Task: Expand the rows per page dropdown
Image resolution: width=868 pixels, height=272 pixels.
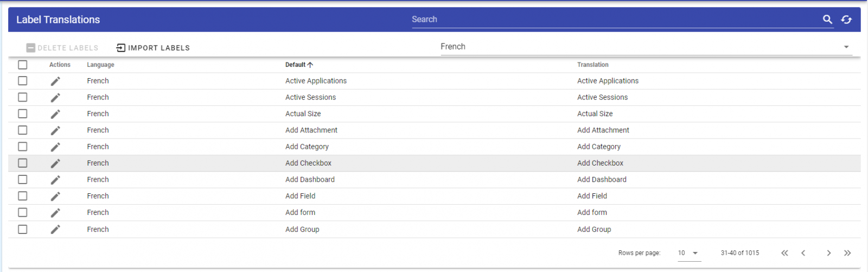Action: [689, 253]
